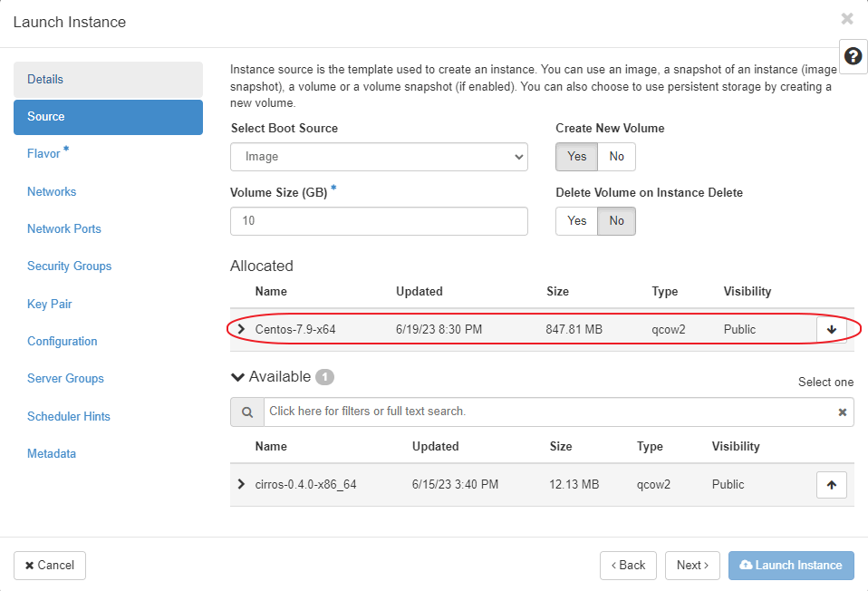Switch to the Flavor tab
Viewport: 868px width, 591px height.
pos(43,154)
